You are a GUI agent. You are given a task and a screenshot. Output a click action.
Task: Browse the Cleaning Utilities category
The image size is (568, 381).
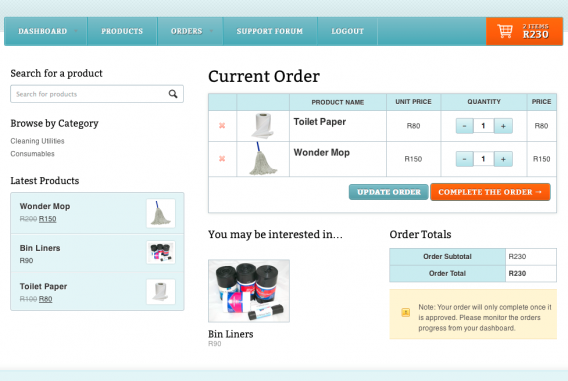pyautogui.click(x=37, y=141)
